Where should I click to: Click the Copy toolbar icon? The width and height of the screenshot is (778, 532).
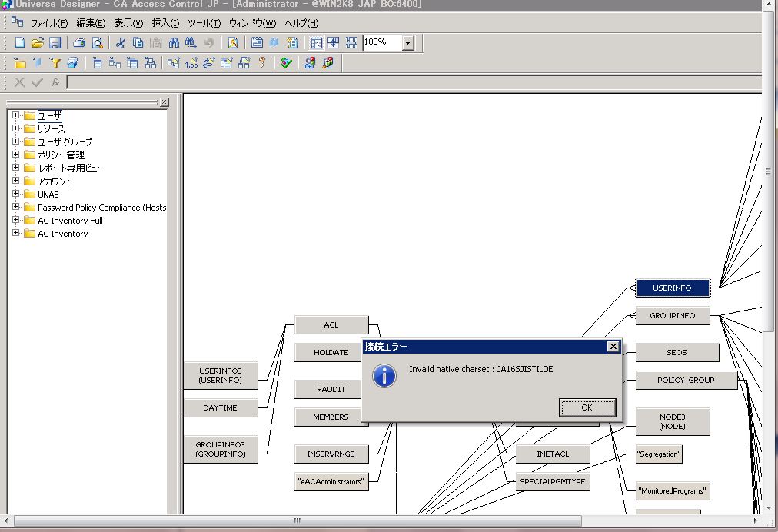[138, 43]
